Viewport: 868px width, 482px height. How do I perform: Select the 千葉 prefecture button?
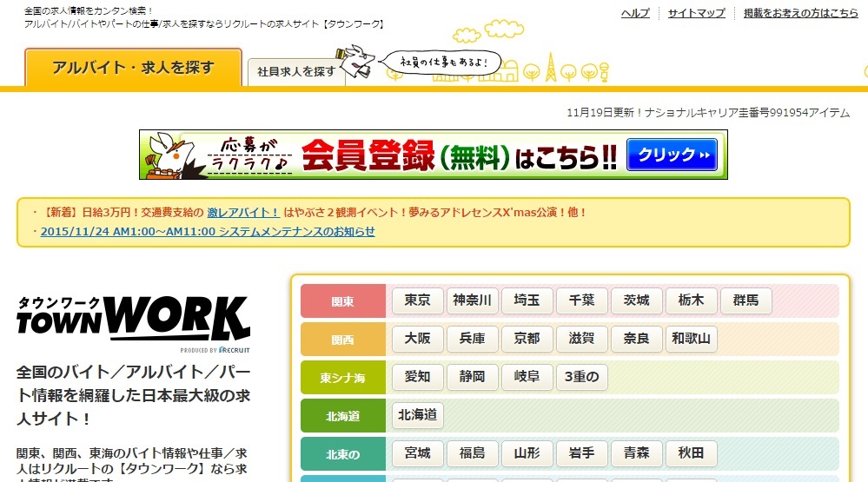582,300
